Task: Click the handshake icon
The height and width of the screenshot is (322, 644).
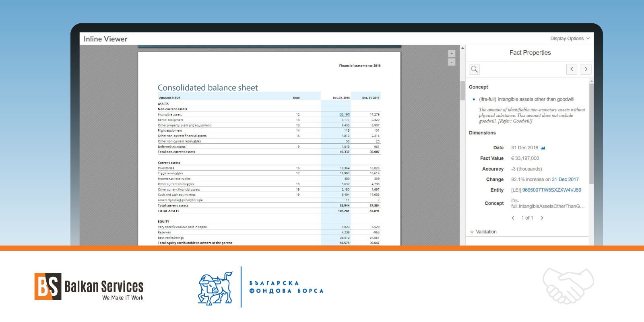Action: point(568,286)
